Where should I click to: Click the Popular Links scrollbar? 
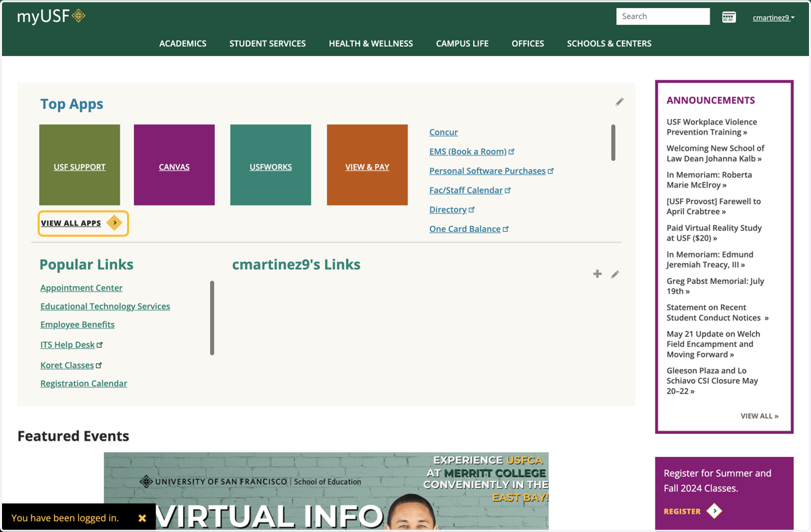(x=212, y=318)
